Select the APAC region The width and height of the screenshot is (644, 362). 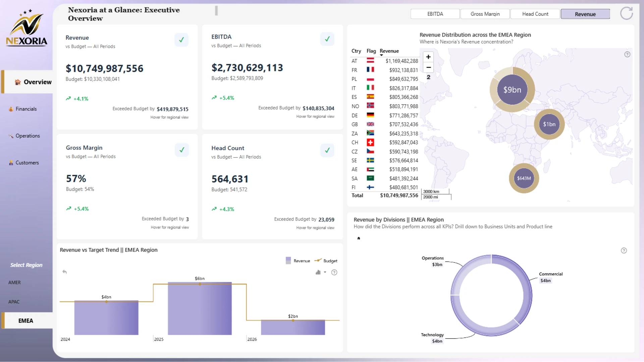pyautogui.click(x=14, y=302)
